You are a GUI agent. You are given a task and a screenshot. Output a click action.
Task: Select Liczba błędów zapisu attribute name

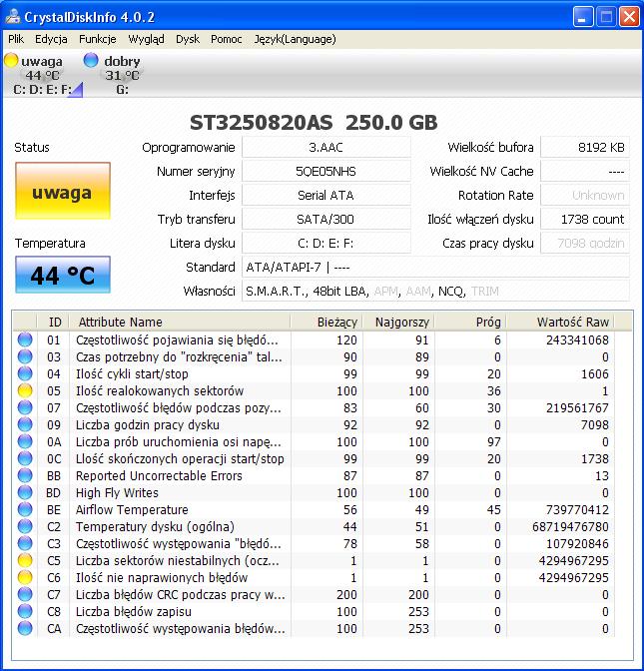pyautogui.click(x=134, y=612)
